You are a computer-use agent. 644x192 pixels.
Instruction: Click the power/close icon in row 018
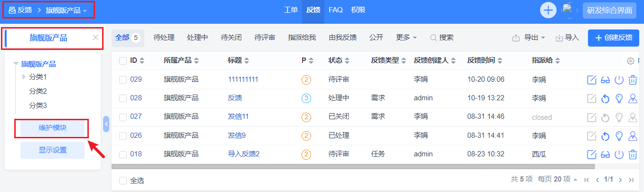click(619, 154)
